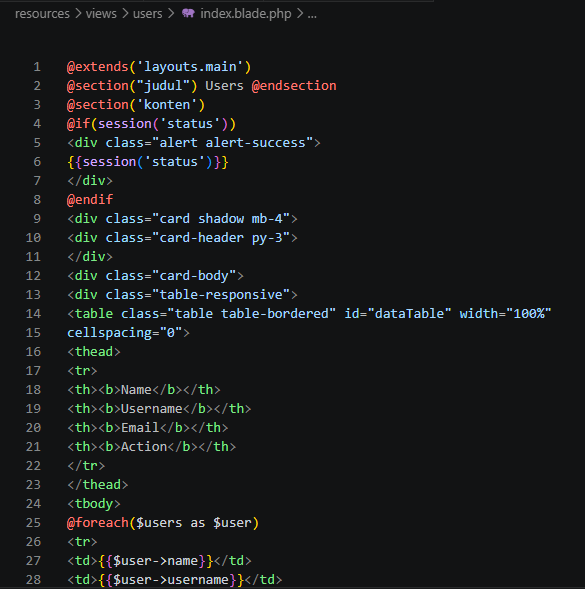585x589 pixels.
Task: Click the @endif directive
Action: 90,200
